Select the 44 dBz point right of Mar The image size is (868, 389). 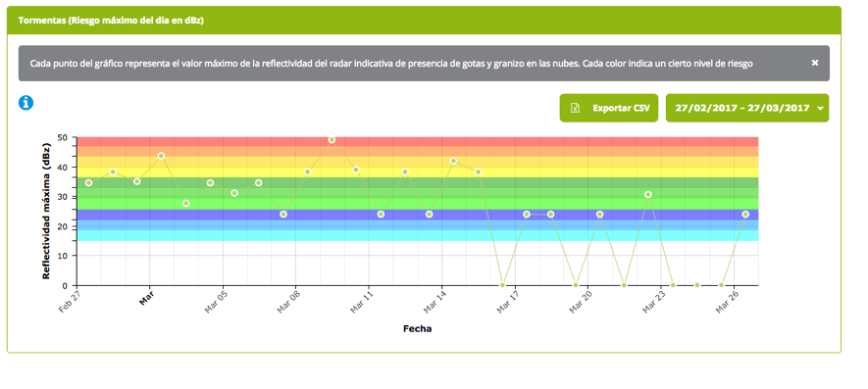(161, 156)
